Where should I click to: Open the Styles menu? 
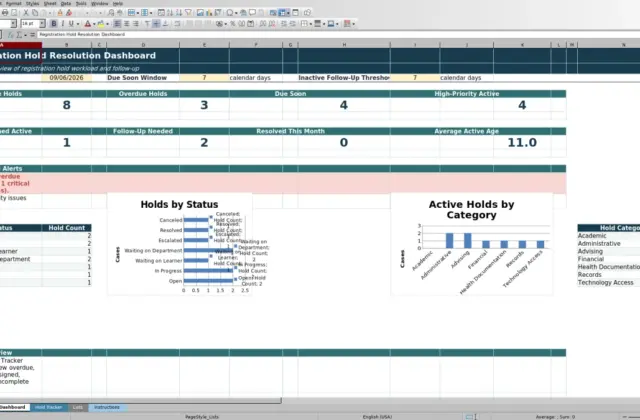[33, 3]
